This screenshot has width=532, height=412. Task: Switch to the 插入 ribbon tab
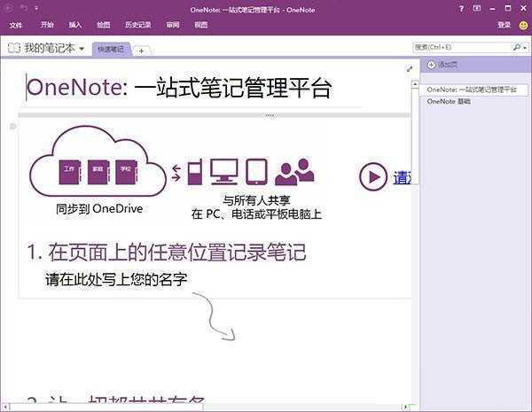(75, 25)
